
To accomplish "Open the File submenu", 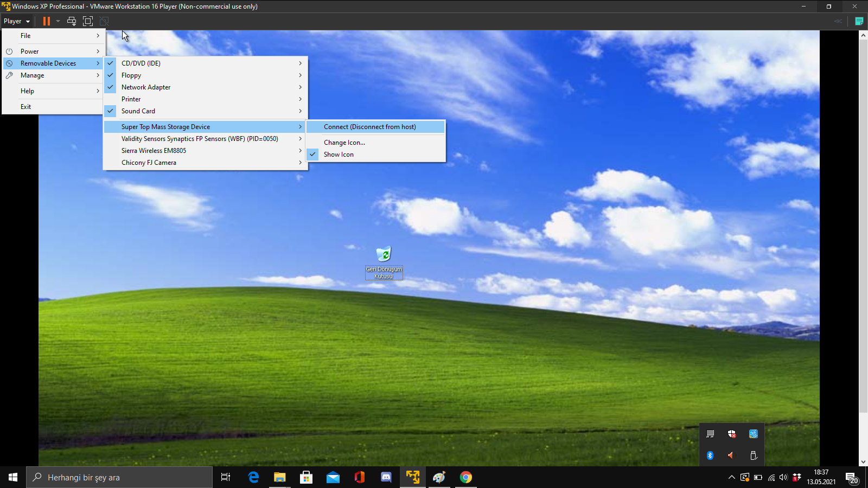I will pyautogui.click(x=53, y=36).
